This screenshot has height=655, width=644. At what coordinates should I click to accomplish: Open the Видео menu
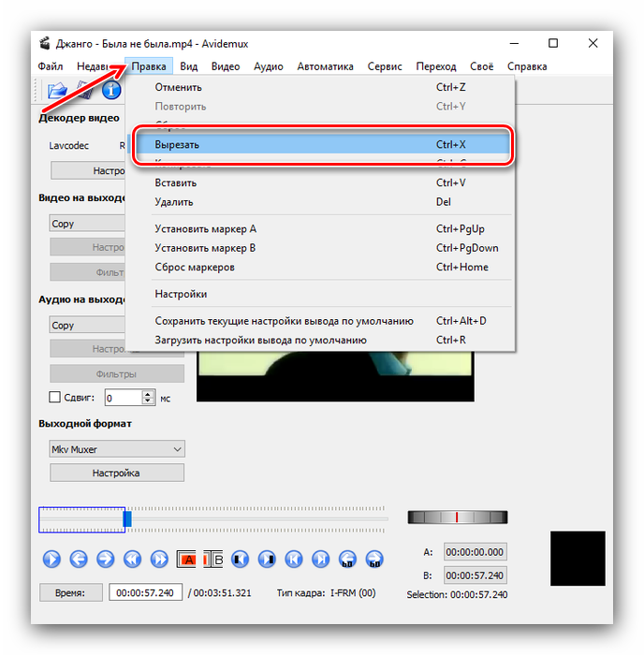(x=226, y=66)
